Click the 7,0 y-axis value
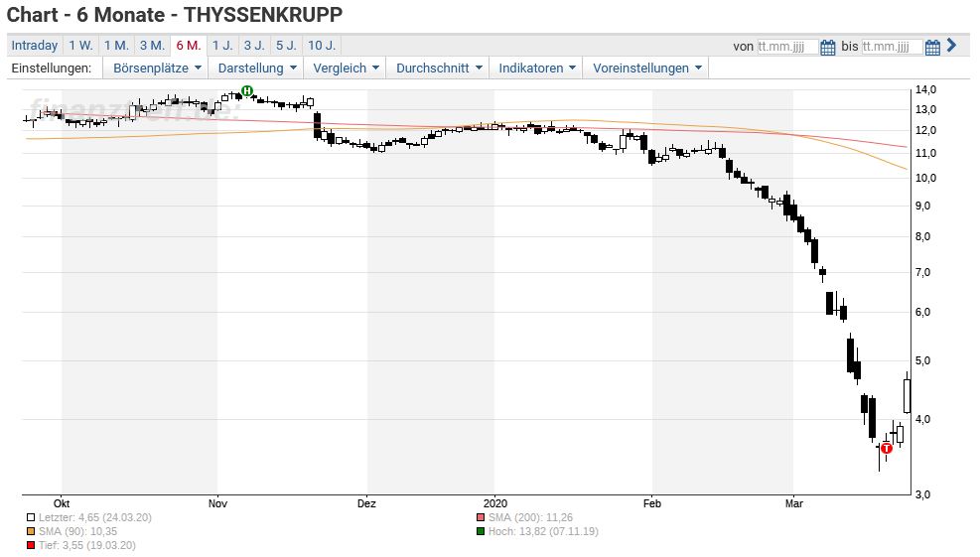This screenshot has height=557, width=980. pos(923,273)
